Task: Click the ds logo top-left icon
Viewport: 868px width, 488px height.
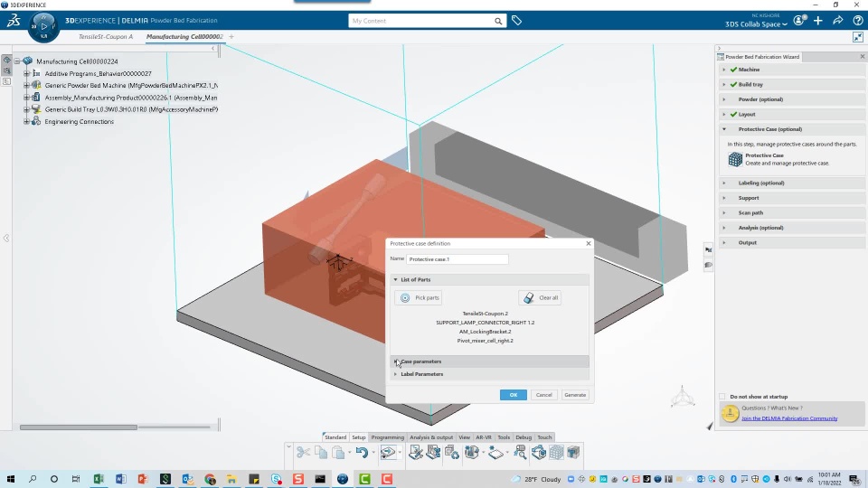Action: pyautogui.click(x=14, y=21)
